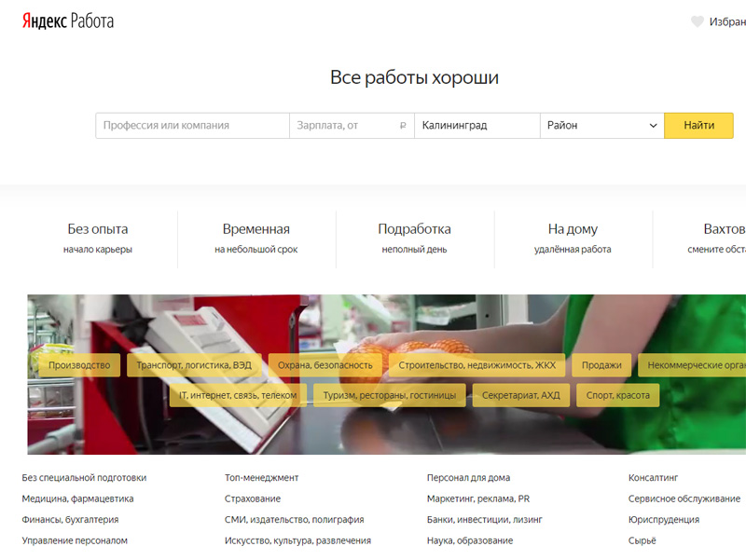The width and height of the screenshot is (746, 560).
Task: Open Маркетинг, реклама, PR link
Action: [x=478, y=499]
